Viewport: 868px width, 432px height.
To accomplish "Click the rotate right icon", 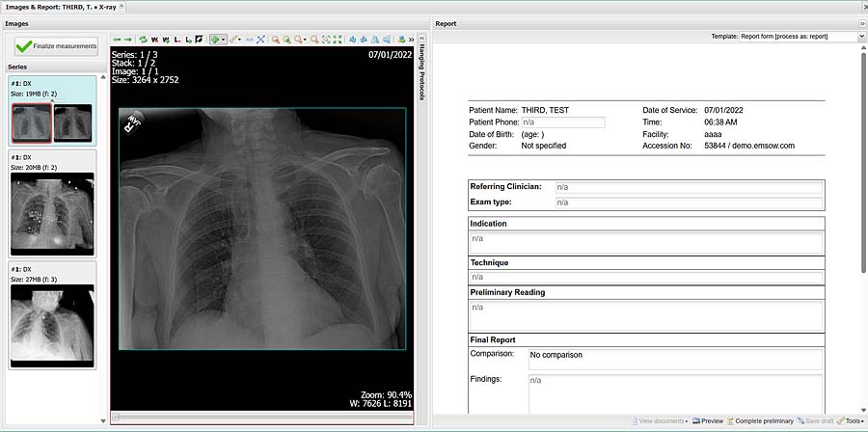I will click(364, 40).
